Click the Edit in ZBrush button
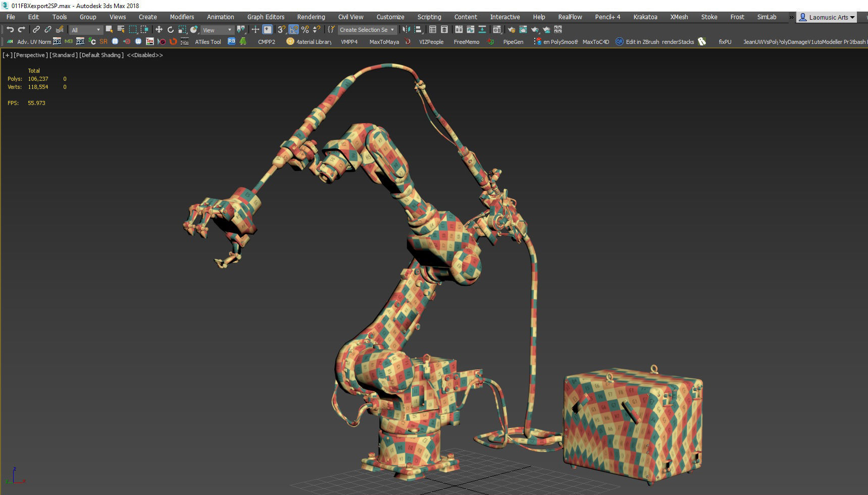Image resolution: width=868 pixels, height=495 pixels. [x=642, y=42]
